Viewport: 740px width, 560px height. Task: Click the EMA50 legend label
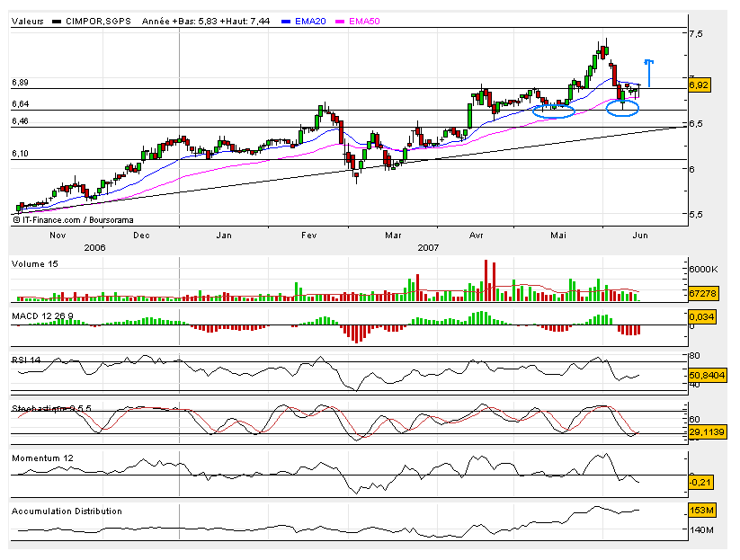(x=364, y=22)
